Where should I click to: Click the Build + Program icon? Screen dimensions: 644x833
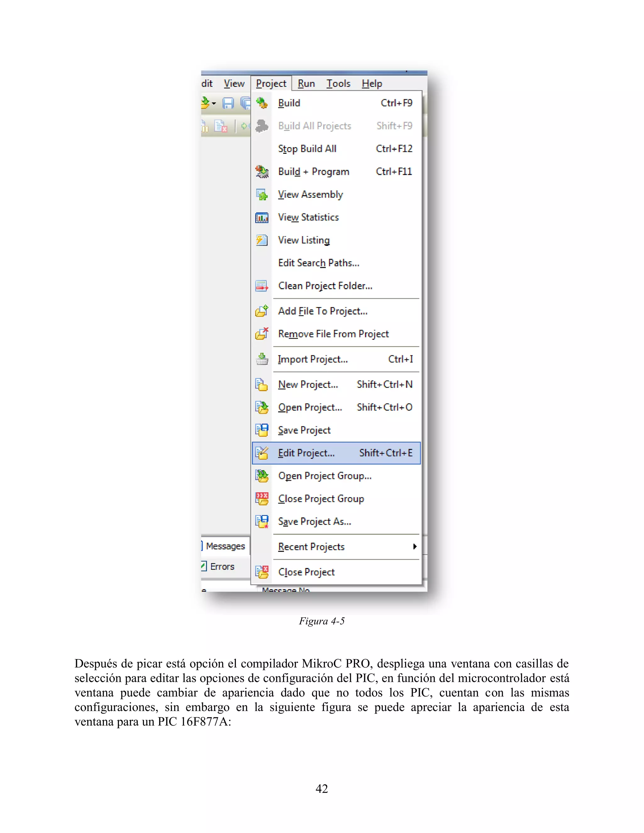(x=262, y=172)
